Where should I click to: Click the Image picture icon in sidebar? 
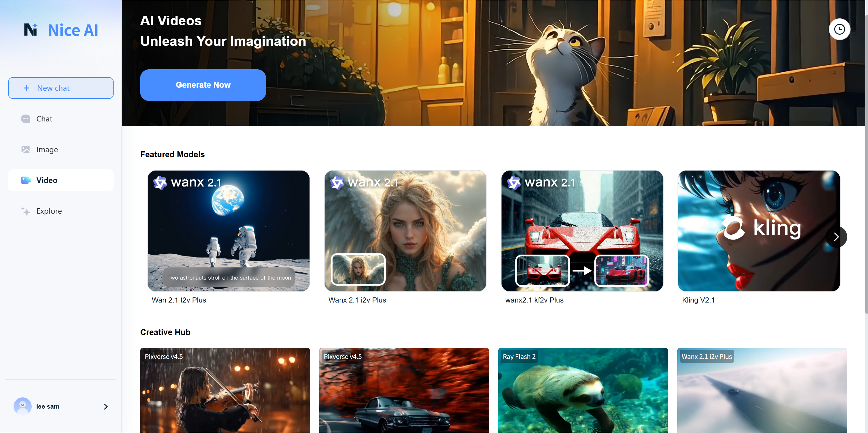pyautogui.click(x=26, y=149)
